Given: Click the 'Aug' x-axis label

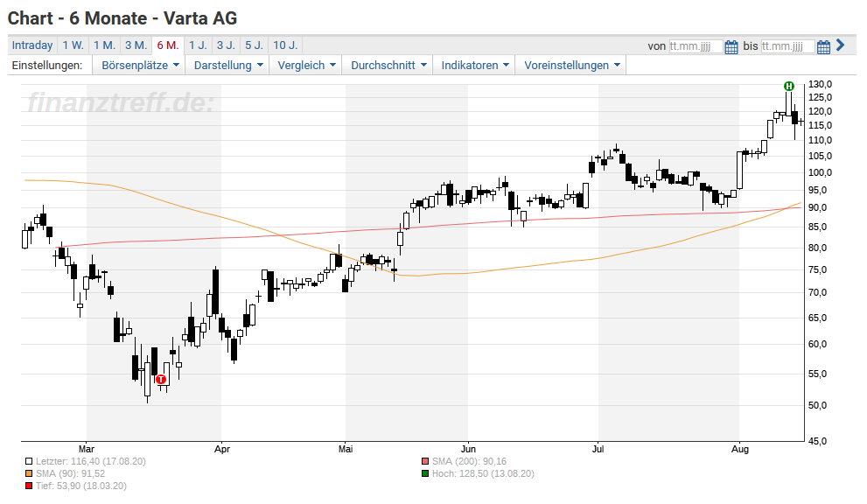Looking at the screenshot, I should [740, 449].
